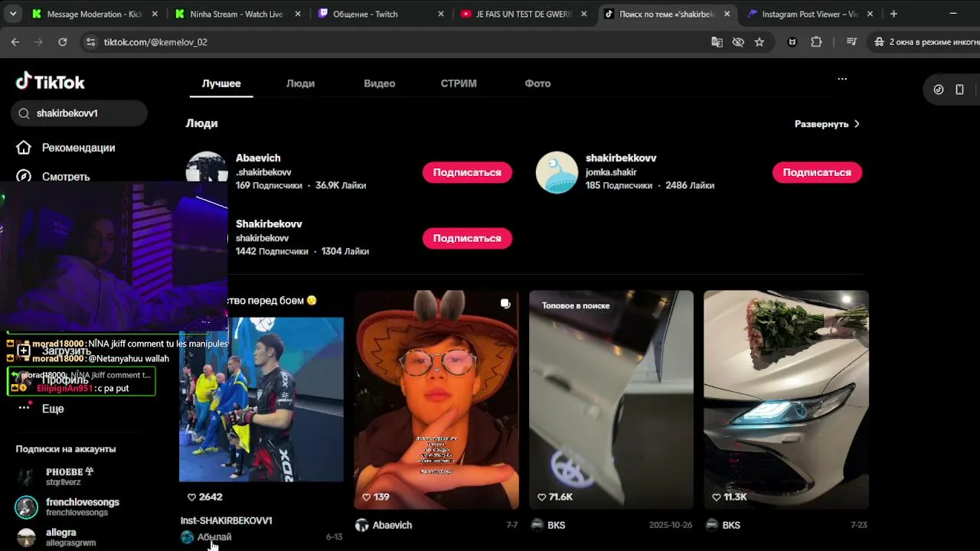Viewport: 980px width, 551px height.
Task: Select the Лучшее search tab
Action: click(x=221, y=83)
